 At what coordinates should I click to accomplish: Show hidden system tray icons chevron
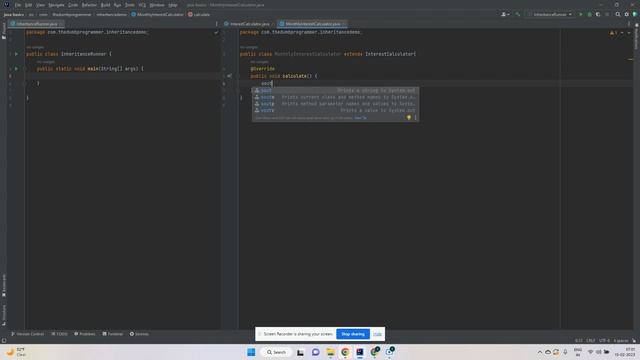(540, 352)
